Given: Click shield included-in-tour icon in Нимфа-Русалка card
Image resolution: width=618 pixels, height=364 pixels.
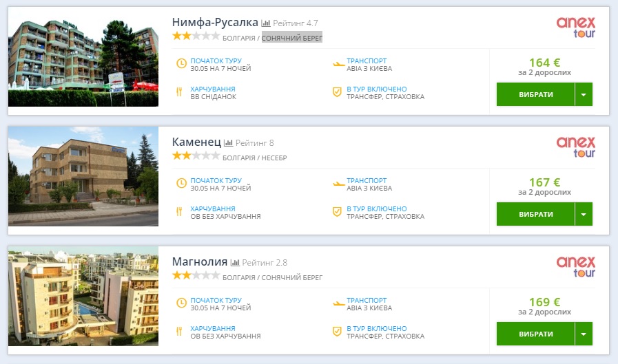Looking at the screenshot, I should click(x=337, y=92).
